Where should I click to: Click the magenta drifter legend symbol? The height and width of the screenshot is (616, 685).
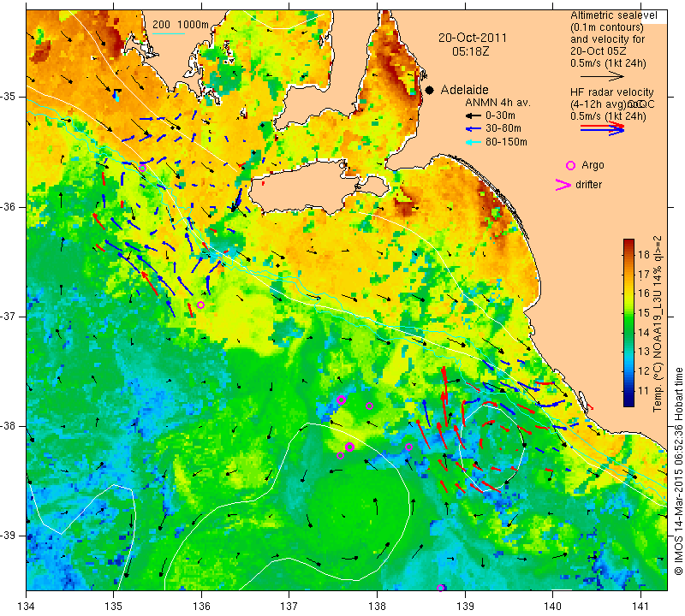(563, 185)
